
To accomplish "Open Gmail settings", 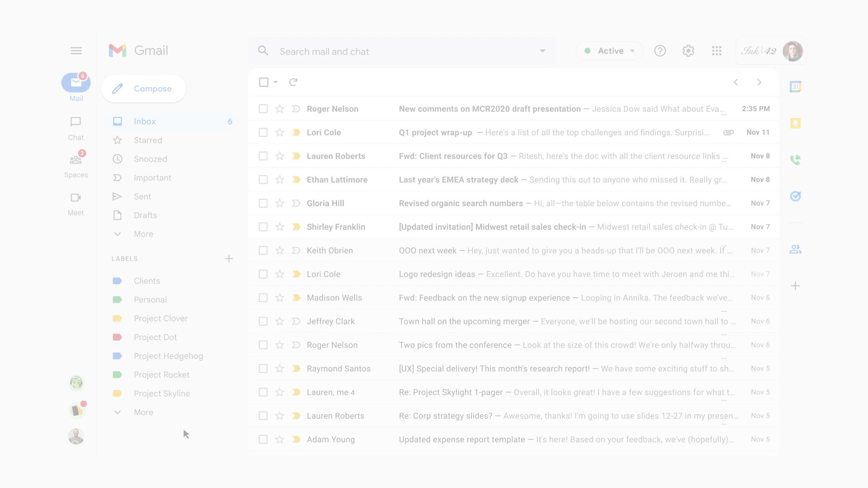I will (x=688, y=51).
